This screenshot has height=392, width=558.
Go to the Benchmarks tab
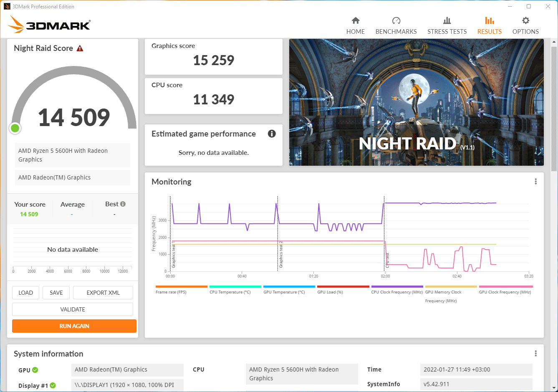(396, 26)
